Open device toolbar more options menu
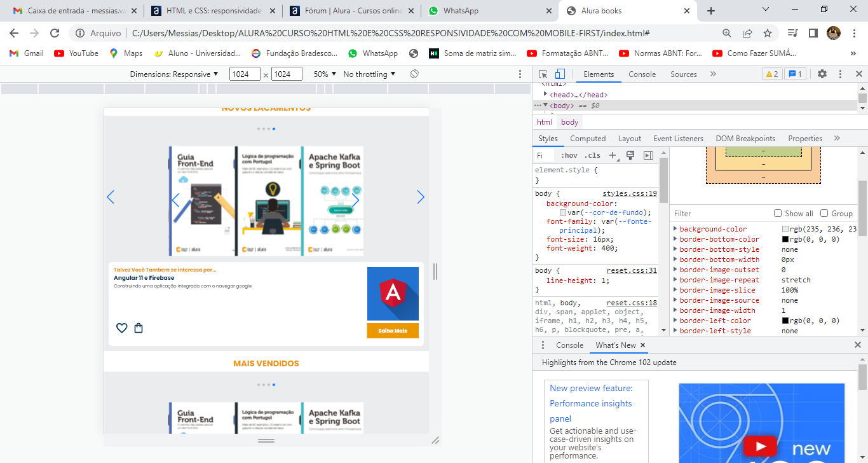The height and width of the screenshot is (463, 868). (520, 74)
